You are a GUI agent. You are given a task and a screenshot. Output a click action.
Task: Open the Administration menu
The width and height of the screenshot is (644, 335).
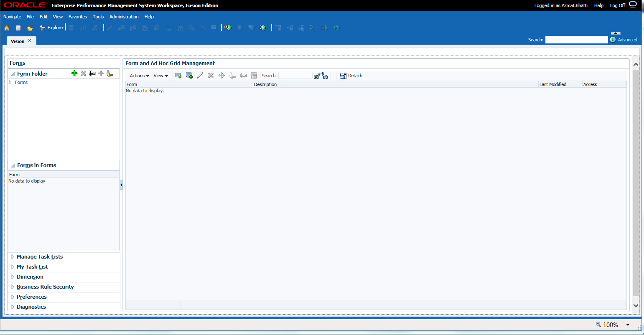pos(124,17)
